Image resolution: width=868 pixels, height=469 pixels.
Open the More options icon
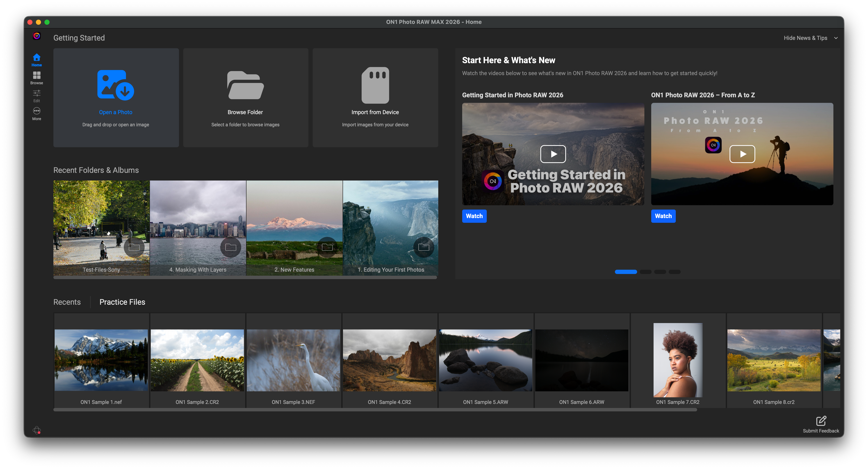click(37, 111)
